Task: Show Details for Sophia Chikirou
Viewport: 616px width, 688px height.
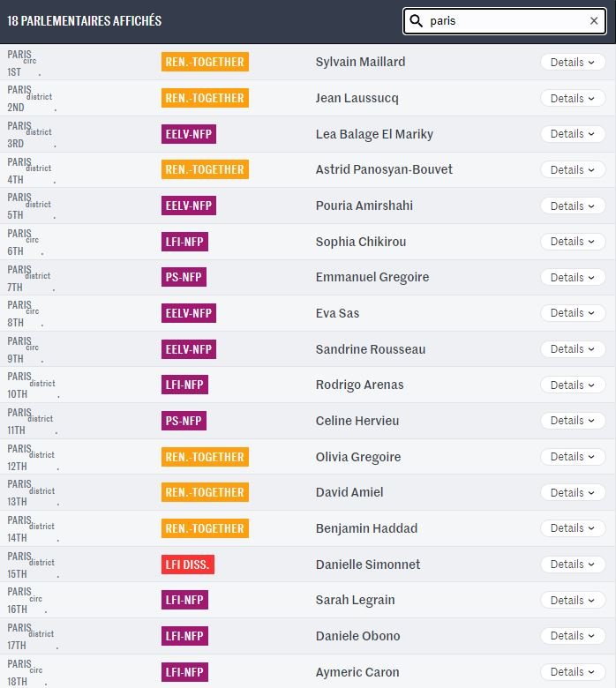Action: pos(573,242)
